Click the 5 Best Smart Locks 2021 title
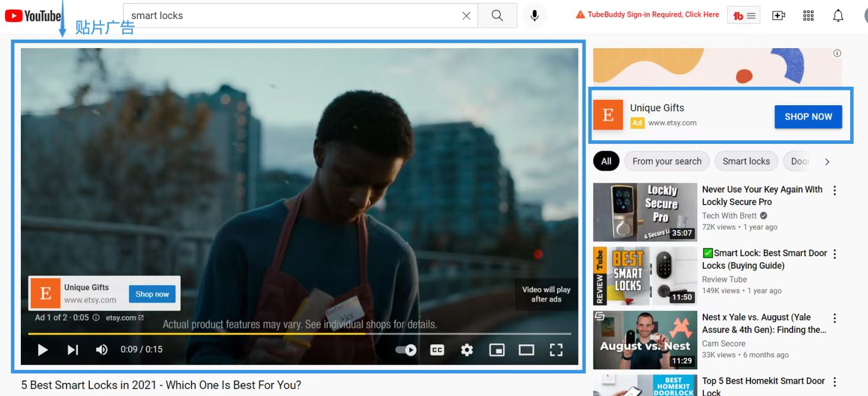The width and height of the screenshot is (868, 396). [x=161, y=385]
